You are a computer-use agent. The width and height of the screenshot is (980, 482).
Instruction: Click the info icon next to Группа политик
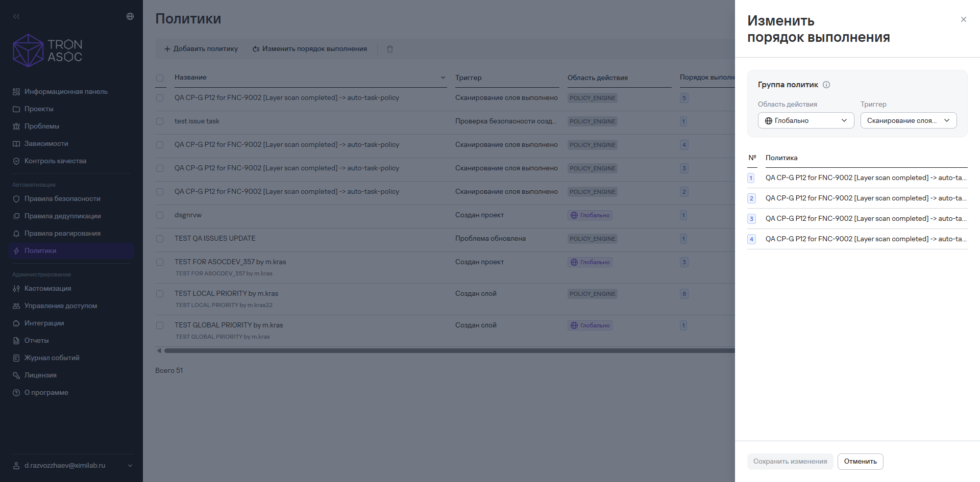tap(826, 85)
